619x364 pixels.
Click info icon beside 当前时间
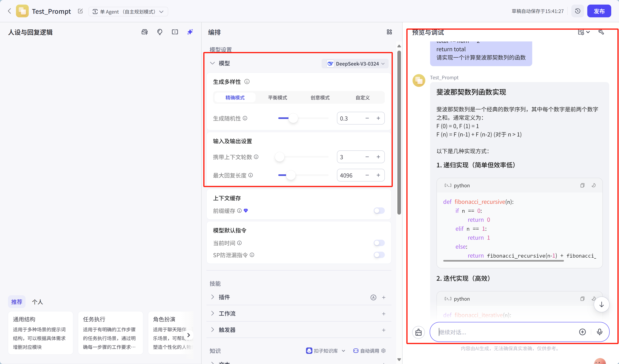(239, 243)
